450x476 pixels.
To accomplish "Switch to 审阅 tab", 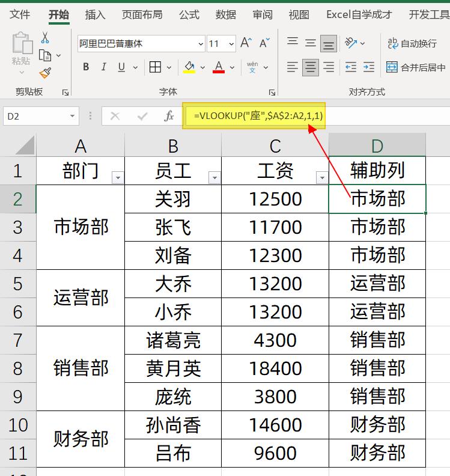I will pyautogui.click(x=263, y=14).
